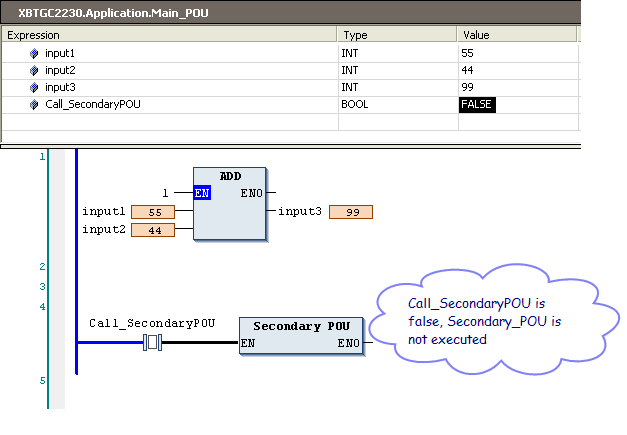Click value 99 in the watch table

click(467, 87)
